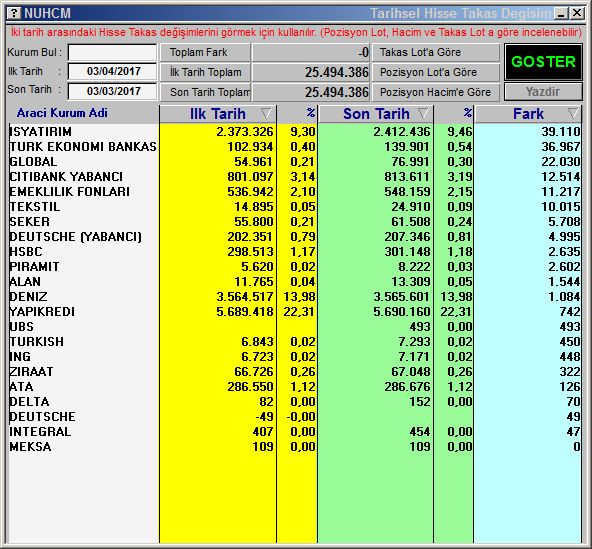Select the SEKER row
Screen dimensions: 592x549
tap(295, 222)
